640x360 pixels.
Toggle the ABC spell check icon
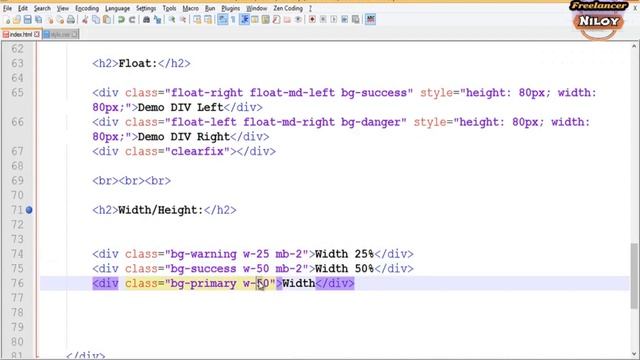(x=370, y=20)
